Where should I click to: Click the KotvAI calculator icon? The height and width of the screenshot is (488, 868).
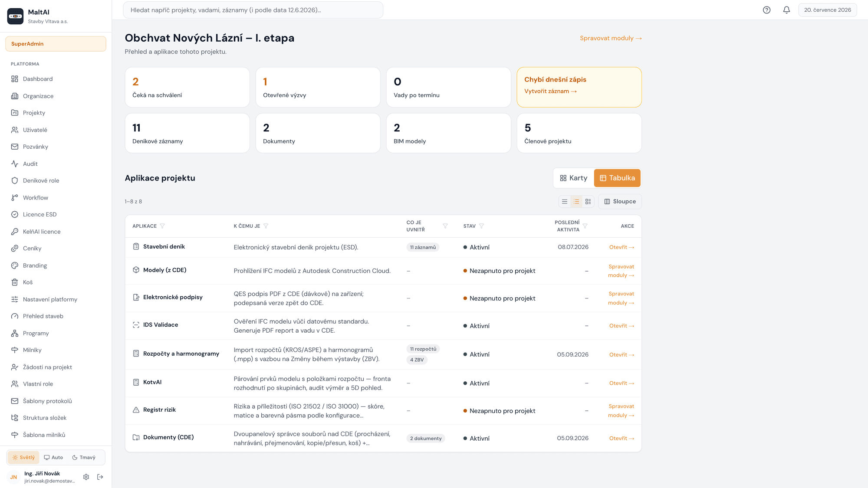(136, 382)
